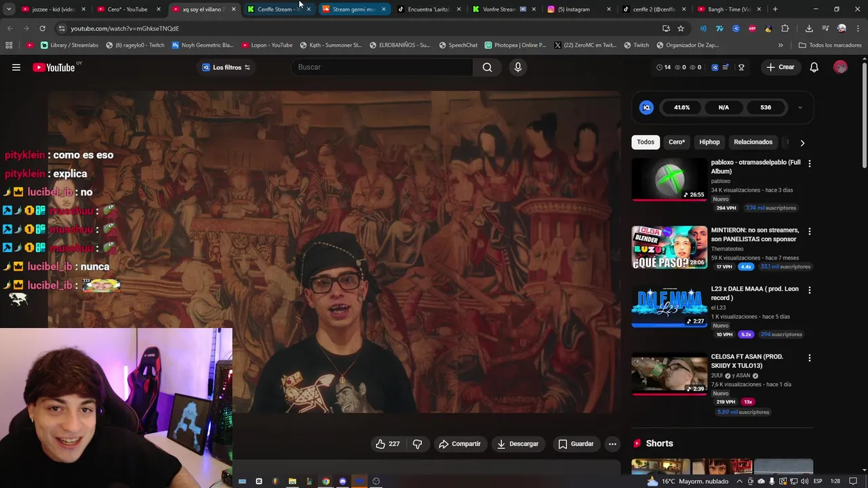The height and width of the screenshot is (488, 868).
Task: Open the account avatar menu
Action: click(840, 67)
